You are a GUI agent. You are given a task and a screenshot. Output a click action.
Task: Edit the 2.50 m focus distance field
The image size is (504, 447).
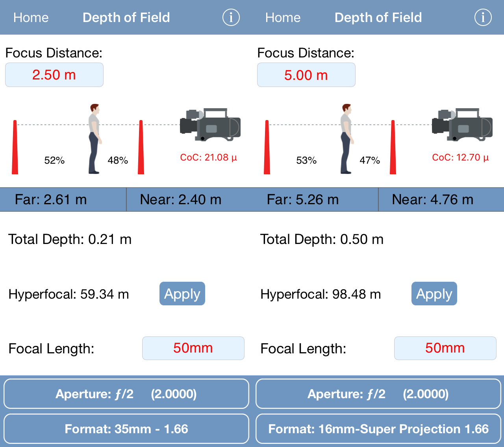tap(54, 75)
